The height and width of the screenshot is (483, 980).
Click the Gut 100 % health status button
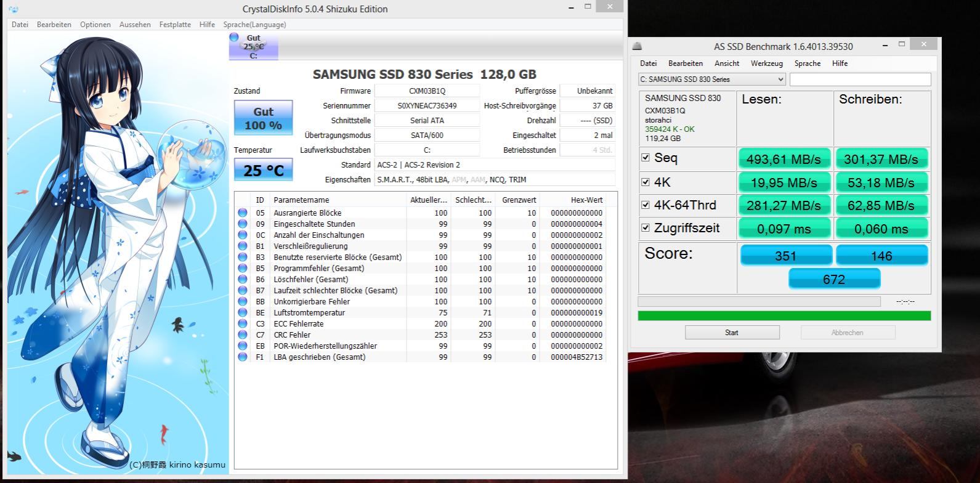[x=263, y=118]
